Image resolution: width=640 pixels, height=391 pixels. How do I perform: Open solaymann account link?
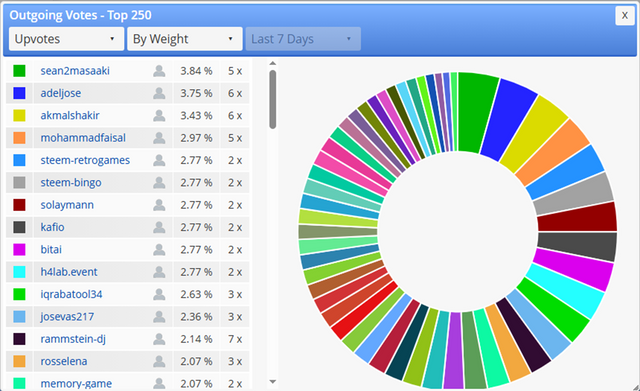coord(67,205)
